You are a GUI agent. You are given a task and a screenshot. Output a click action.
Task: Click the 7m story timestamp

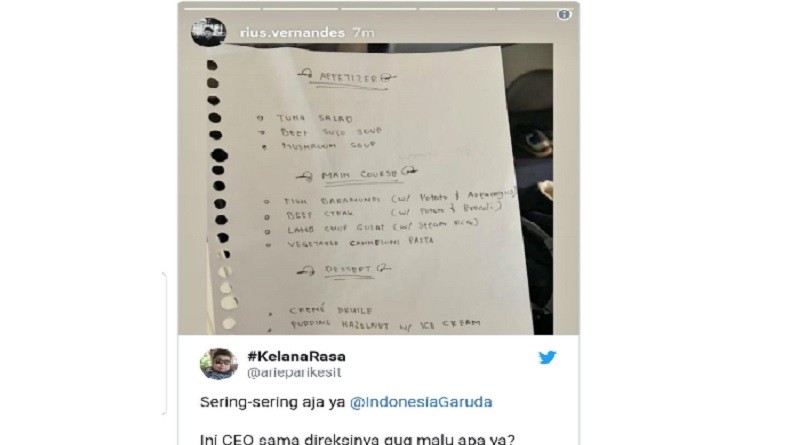click(364, 33)
